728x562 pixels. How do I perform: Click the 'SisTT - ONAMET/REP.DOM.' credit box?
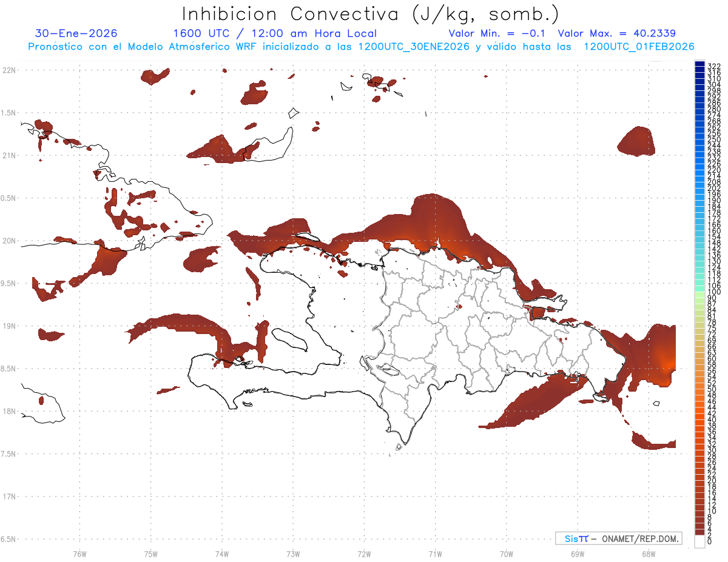[x=619, y=538]
